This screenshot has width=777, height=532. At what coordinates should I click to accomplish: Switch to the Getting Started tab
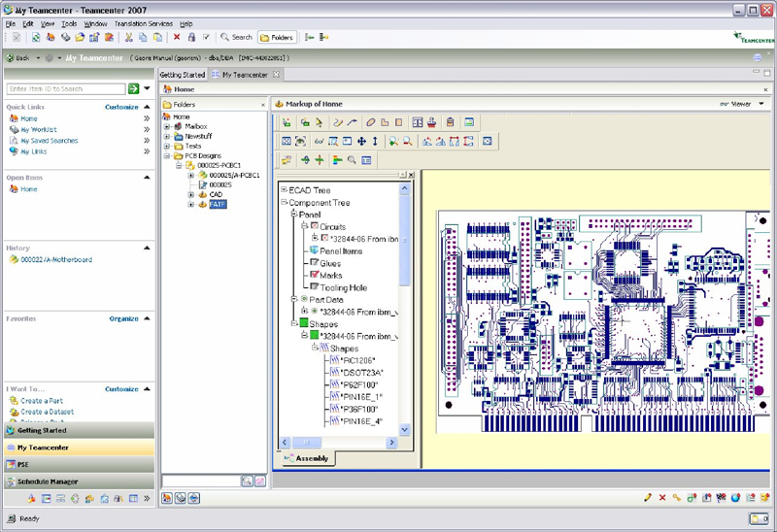click(183, 75)
